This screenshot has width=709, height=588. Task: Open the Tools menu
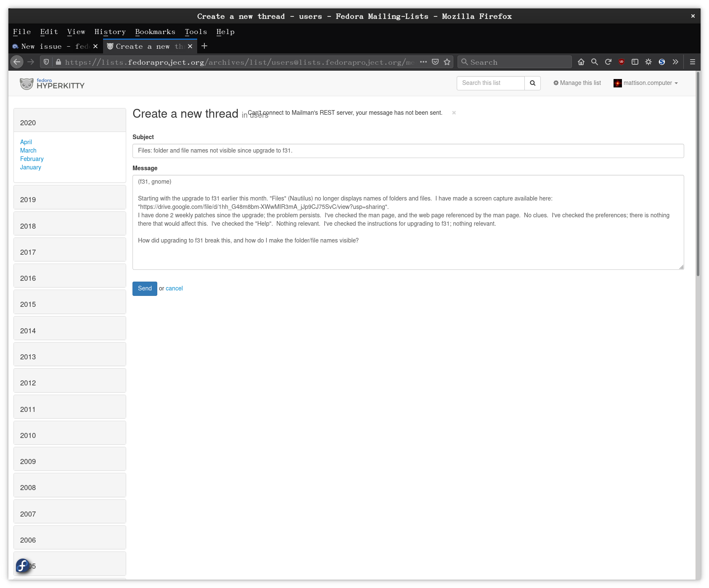coord(196,32)
